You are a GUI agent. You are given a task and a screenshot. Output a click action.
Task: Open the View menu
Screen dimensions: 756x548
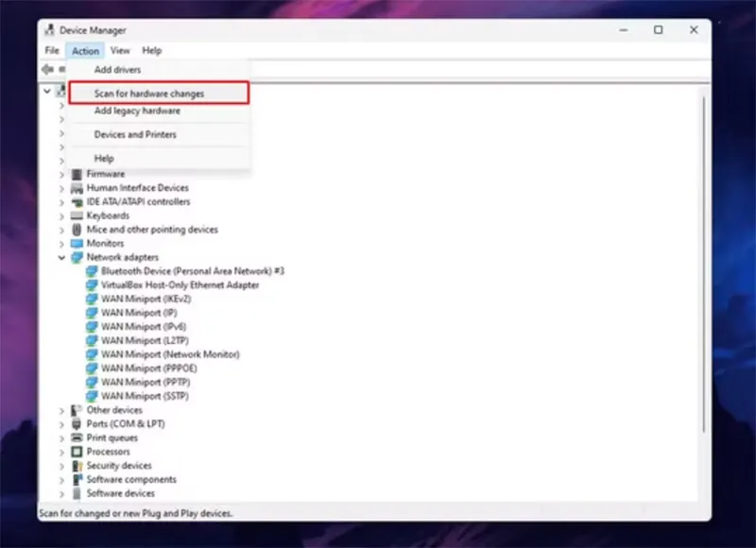pyautogui.click(x=120, y=50)
